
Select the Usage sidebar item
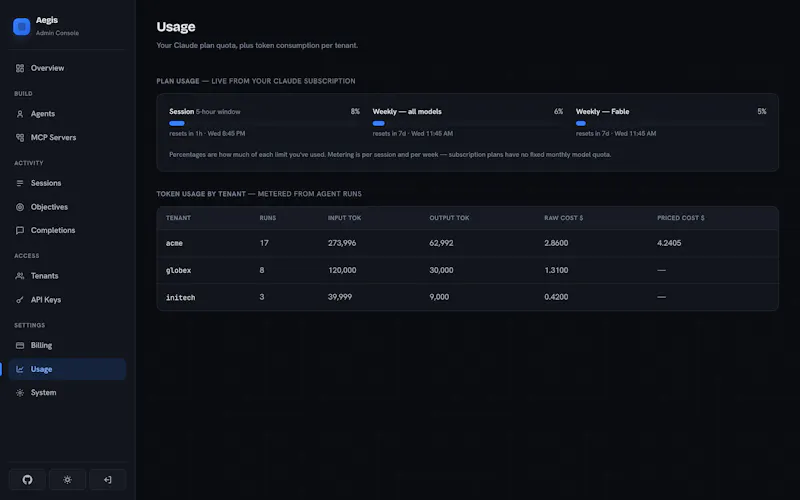pyautogui.click(x=67, y=369)
